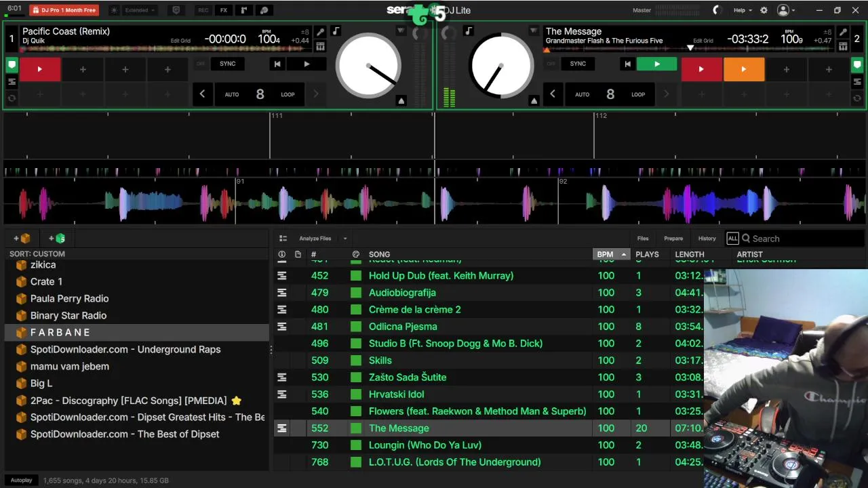
Task: Click Edit Grid on deck 2
Action: click(x=703, y=41)
